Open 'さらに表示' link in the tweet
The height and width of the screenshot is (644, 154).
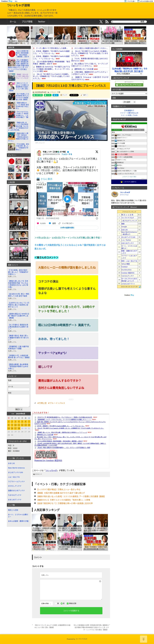click(x=46, y=179)
